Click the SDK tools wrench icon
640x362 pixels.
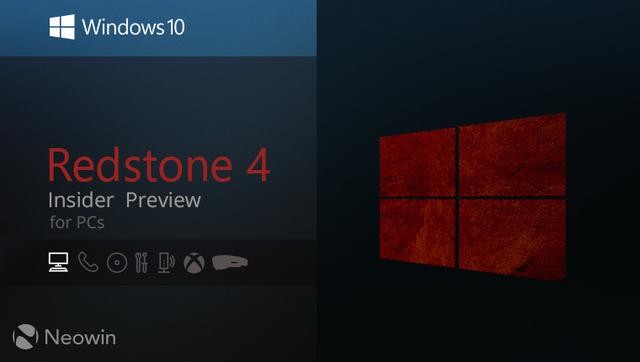click(x=141, y=262)
